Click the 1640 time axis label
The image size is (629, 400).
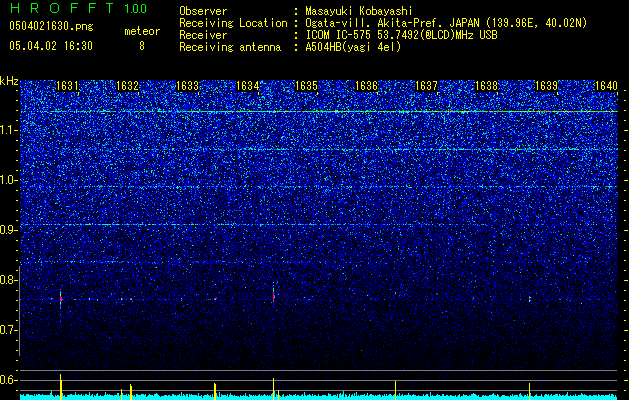coord(606,86)
